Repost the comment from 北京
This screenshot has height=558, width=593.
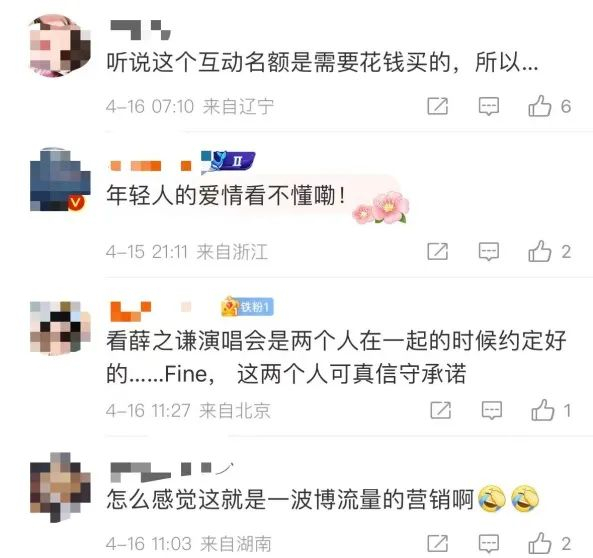tap(441, 410)
